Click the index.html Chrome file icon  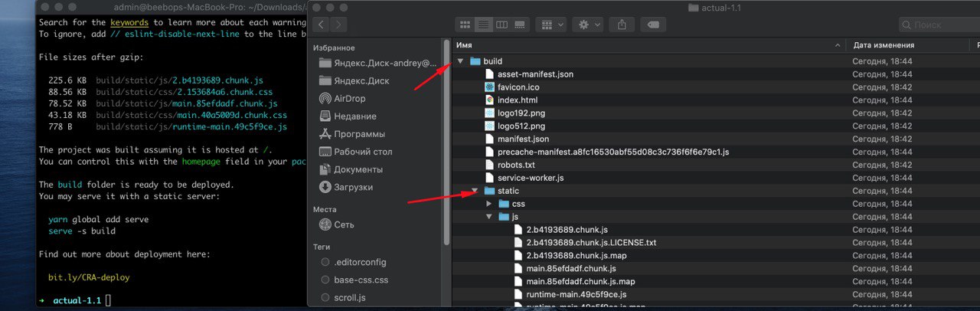tap(490, 100)
